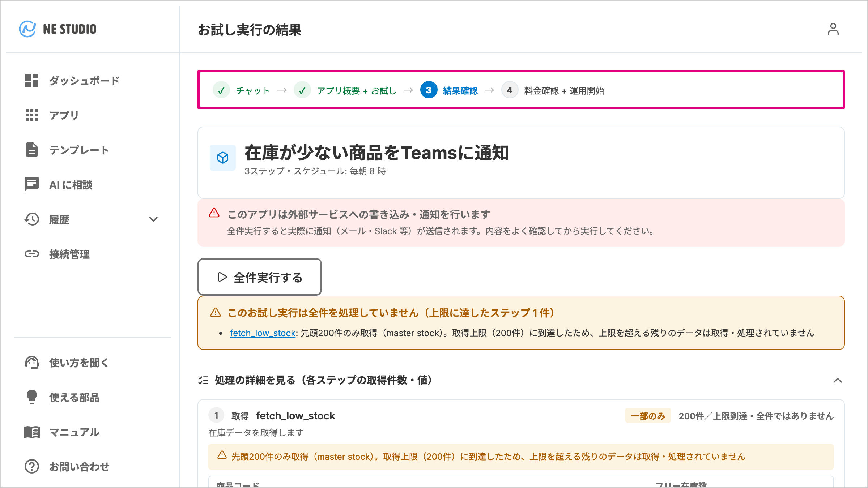Click the 一部のみ status badge

648,416
